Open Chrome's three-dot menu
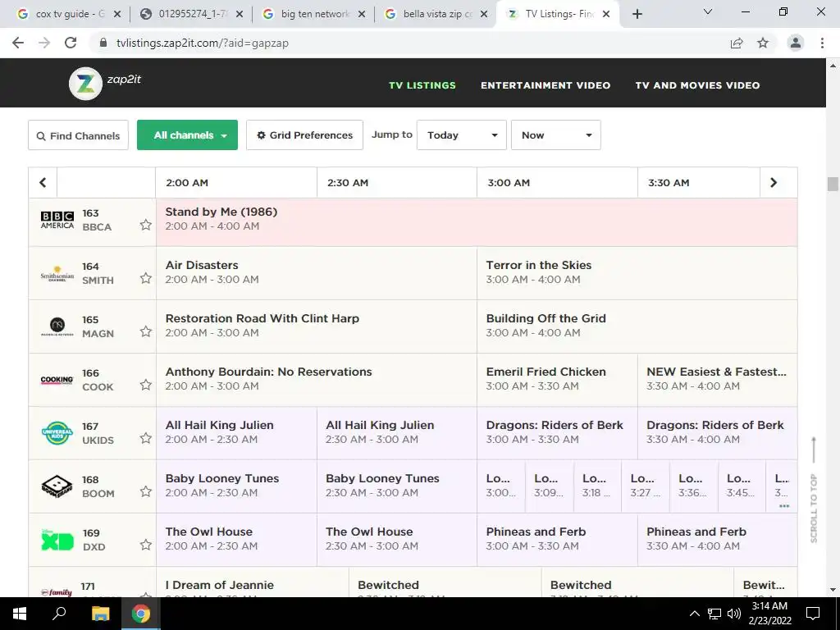The width and height of the screenshot is (840, 630). coord(822,43)
